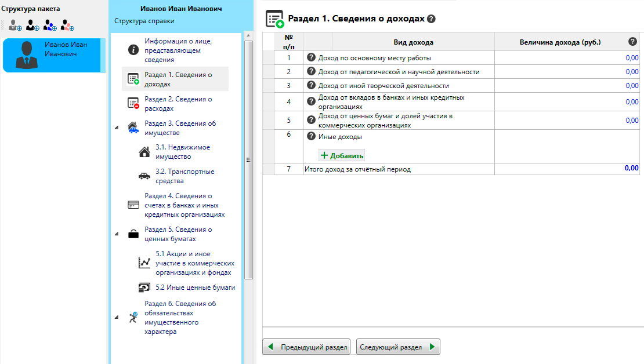Go to Следующий раздел
Screen dimensions: 644x364
coord(398,347)
